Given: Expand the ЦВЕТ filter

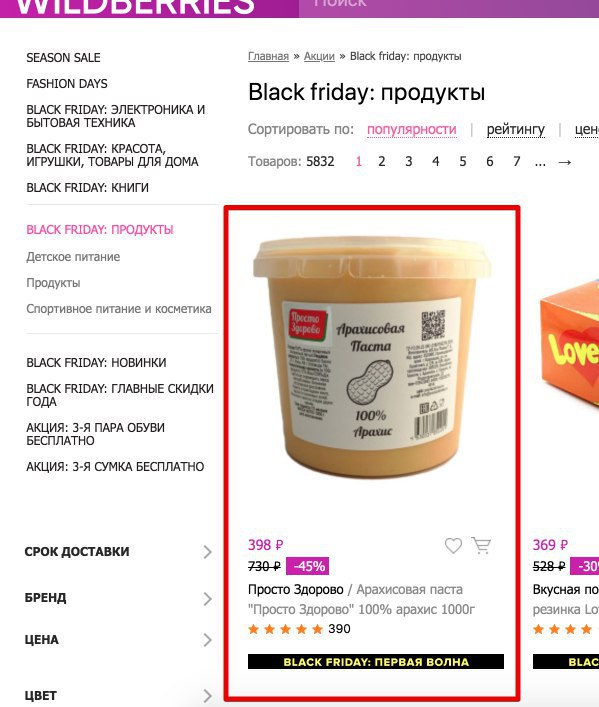Looking at the screenshot, I should click(x=118, y=696).
